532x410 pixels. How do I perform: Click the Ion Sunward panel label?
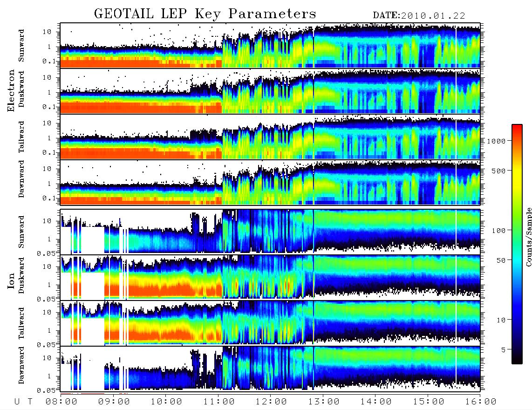point(21,232)
